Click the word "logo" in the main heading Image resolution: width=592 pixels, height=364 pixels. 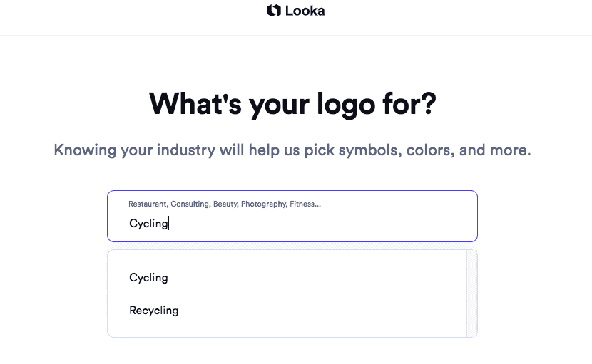334,104
